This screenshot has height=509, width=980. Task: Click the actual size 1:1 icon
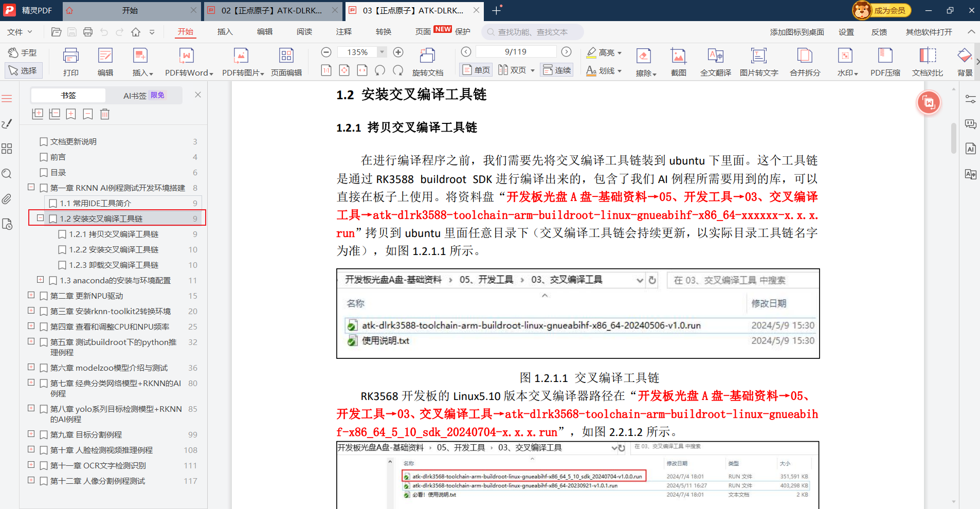coord(326,70)
